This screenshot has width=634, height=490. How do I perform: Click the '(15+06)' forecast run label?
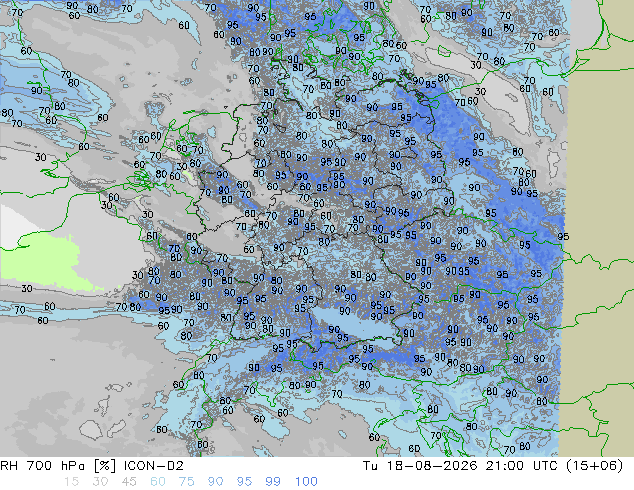(594, 466)
